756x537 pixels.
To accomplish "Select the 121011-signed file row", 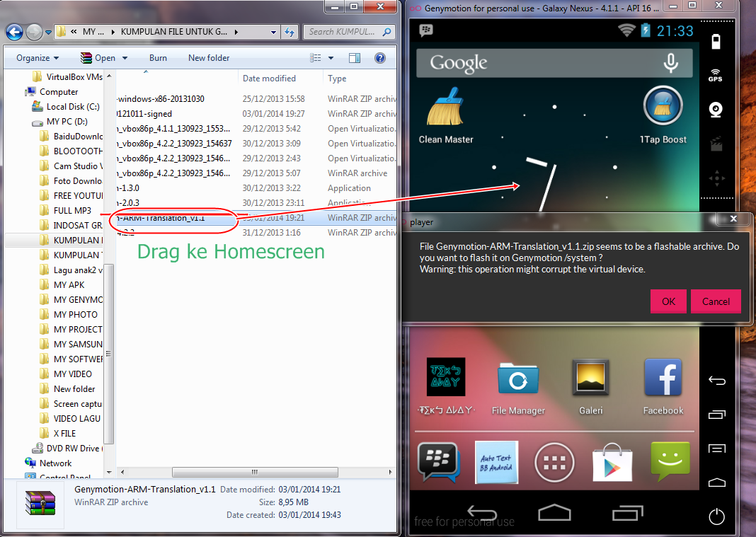I will click(x=256, y=114).
